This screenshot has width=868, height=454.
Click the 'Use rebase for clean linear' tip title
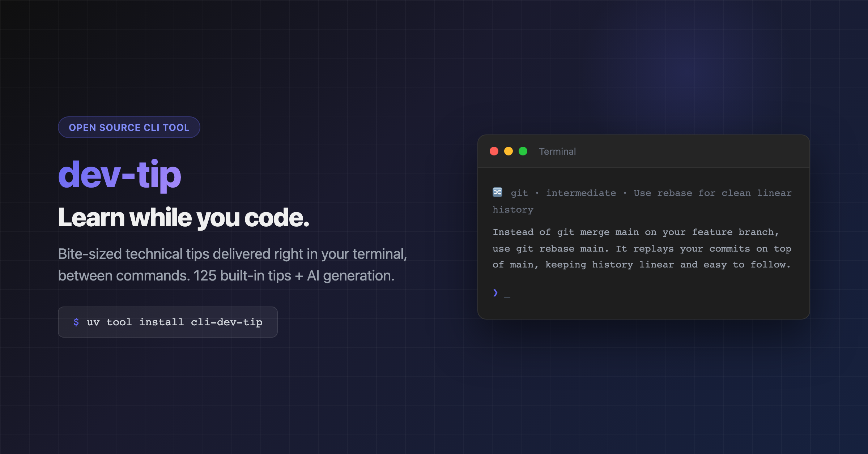tap(712, 193)
